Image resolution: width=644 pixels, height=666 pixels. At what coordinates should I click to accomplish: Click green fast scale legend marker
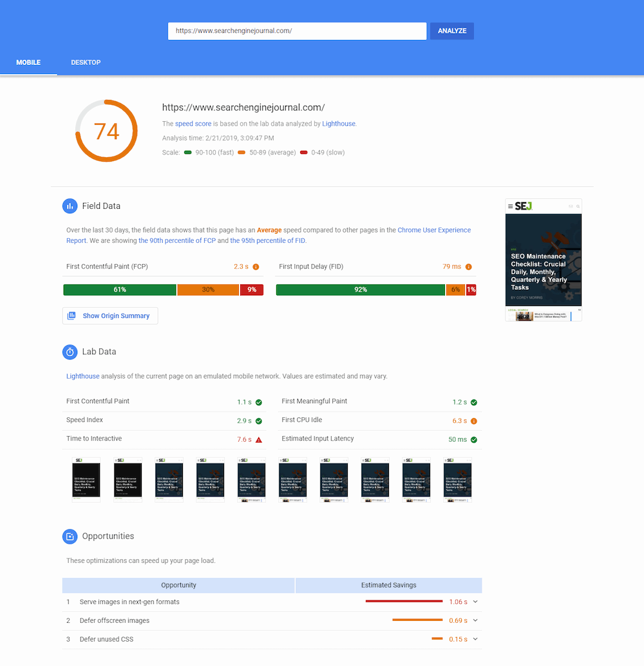pyautogui.click(x=188, y=153)
